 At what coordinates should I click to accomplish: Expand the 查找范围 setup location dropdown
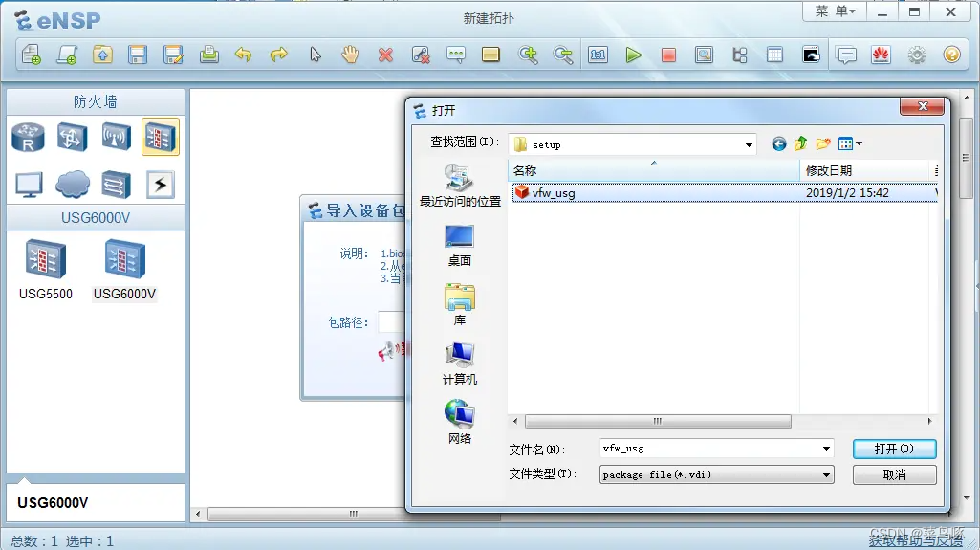[749, 145]
